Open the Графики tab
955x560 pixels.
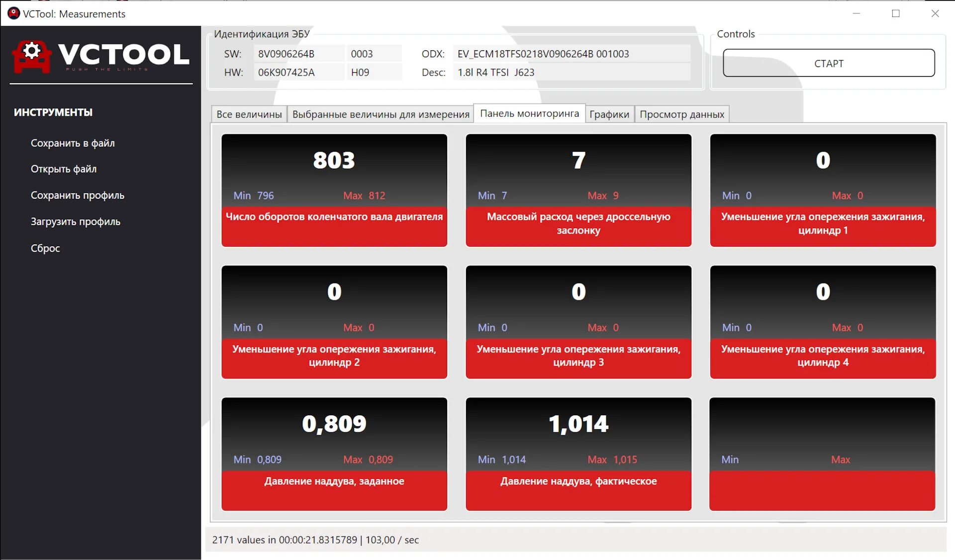[x=609, y=114]
